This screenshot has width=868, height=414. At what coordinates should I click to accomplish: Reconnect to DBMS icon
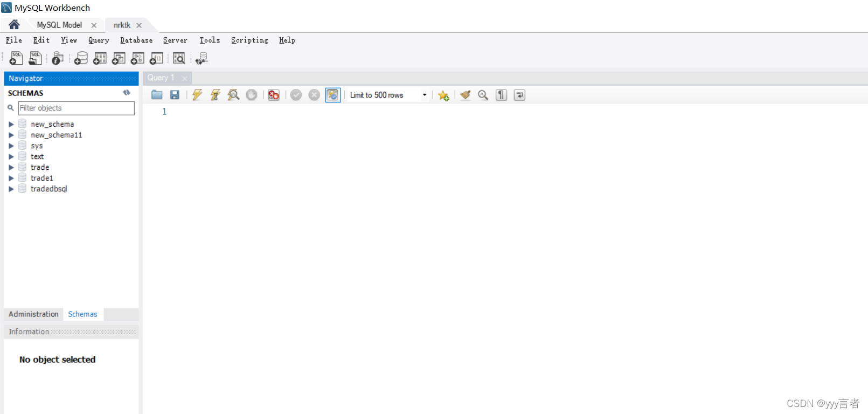202,58
